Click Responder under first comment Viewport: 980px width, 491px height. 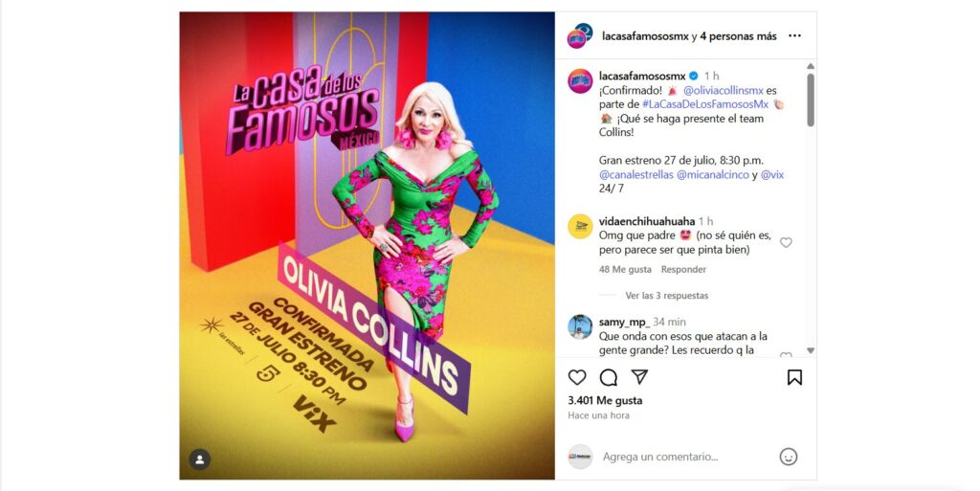683,269
